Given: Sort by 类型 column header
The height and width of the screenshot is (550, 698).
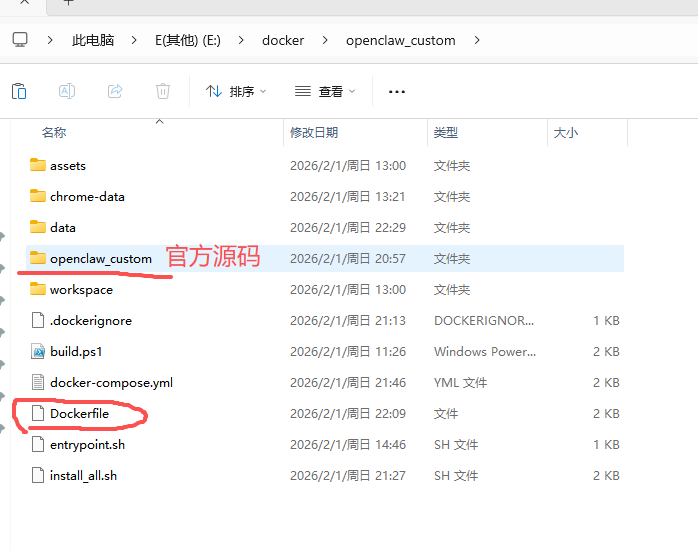Looking at the screenshot, I should click(446, 133).
